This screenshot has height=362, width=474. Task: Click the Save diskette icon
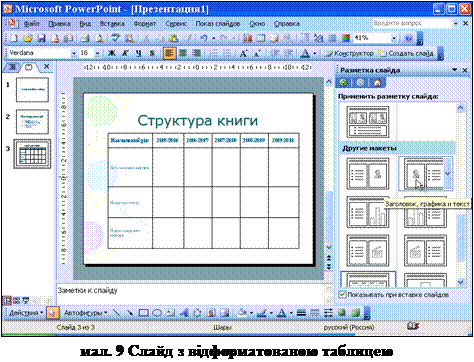(41, 38)
